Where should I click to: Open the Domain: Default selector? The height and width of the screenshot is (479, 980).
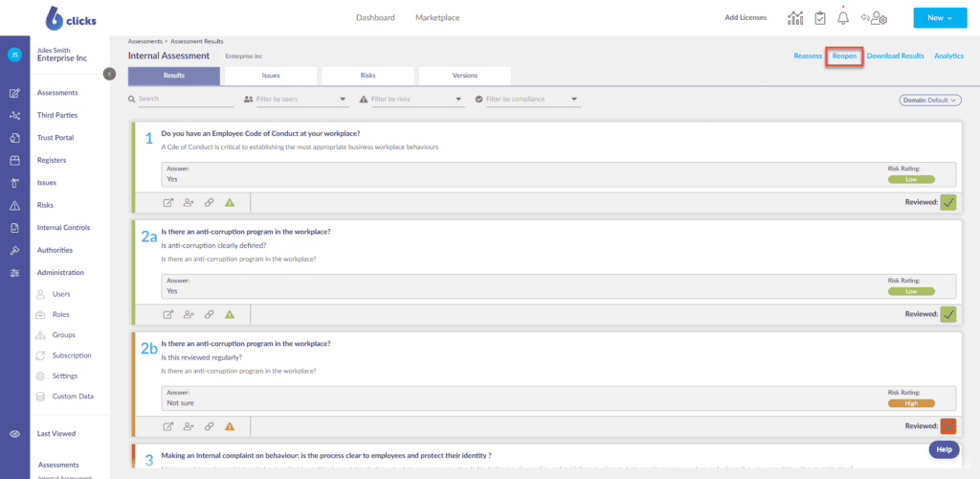(929, 100)
